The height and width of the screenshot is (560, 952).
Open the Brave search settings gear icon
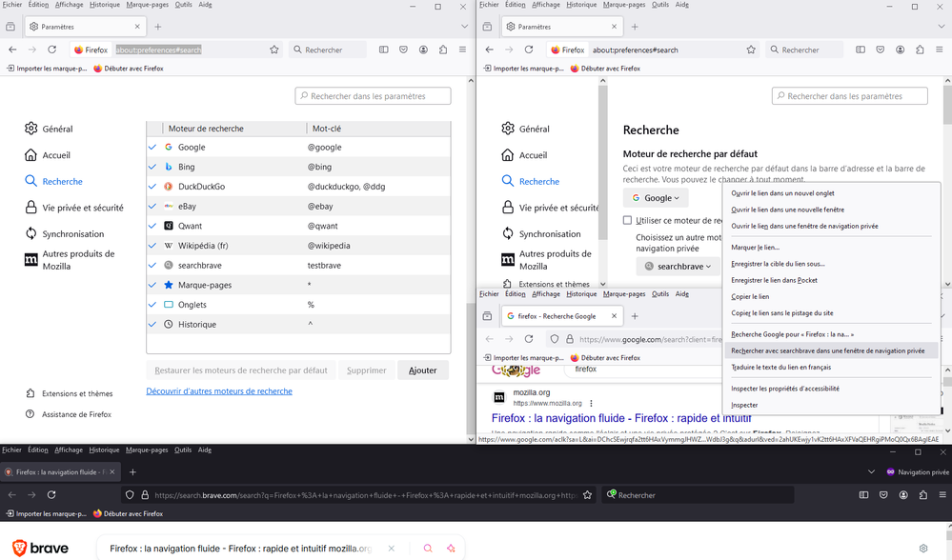(923, 548)
